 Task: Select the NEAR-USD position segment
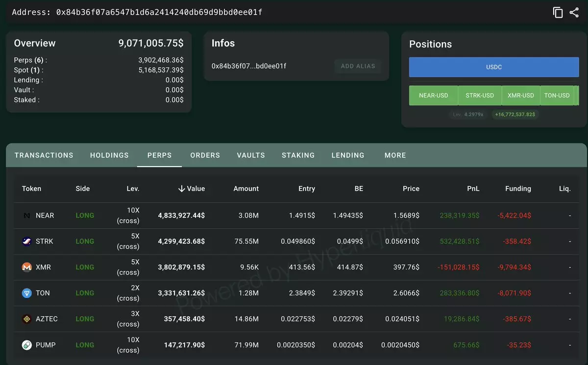click(x=433, y=96)
